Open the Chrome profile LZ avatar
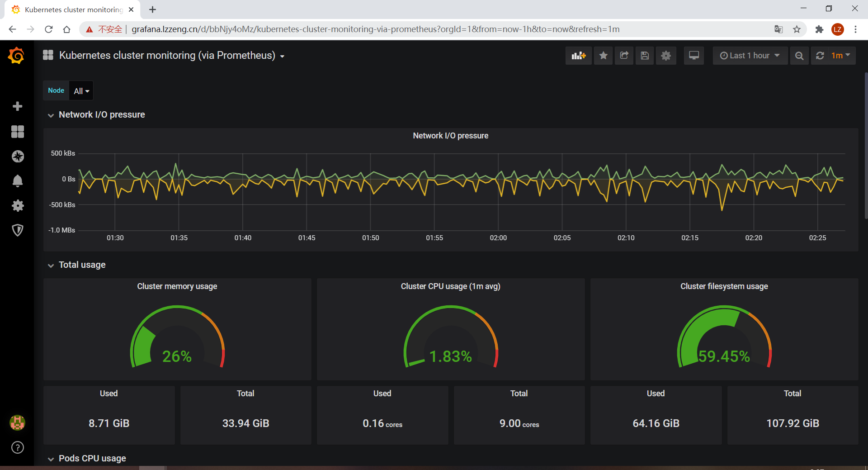This screenshot has width=868, height=470. point(837,29)
